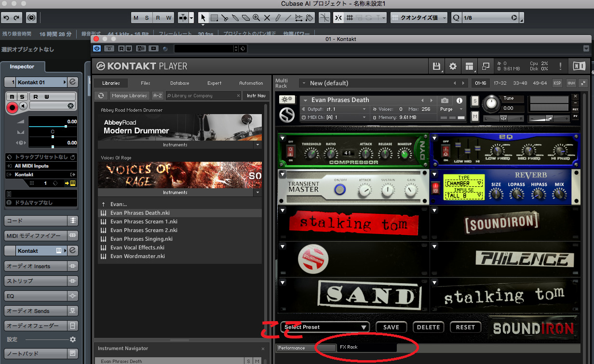
Task: Select Evan Phrases Scream 1.nki file
Action: (144, 221)
